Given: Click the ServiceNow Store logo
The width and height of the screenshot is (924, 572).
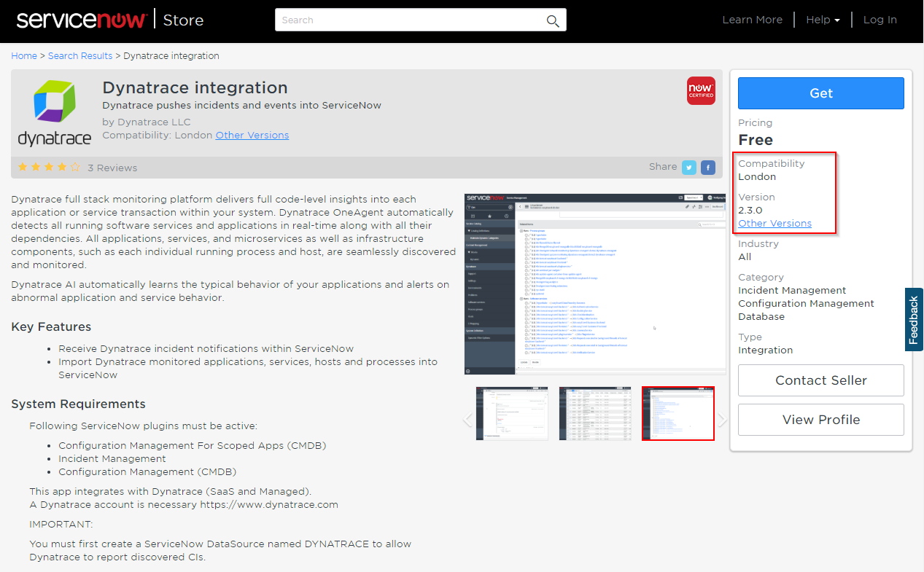Looking at the screenshot, I should coord(109,20).
